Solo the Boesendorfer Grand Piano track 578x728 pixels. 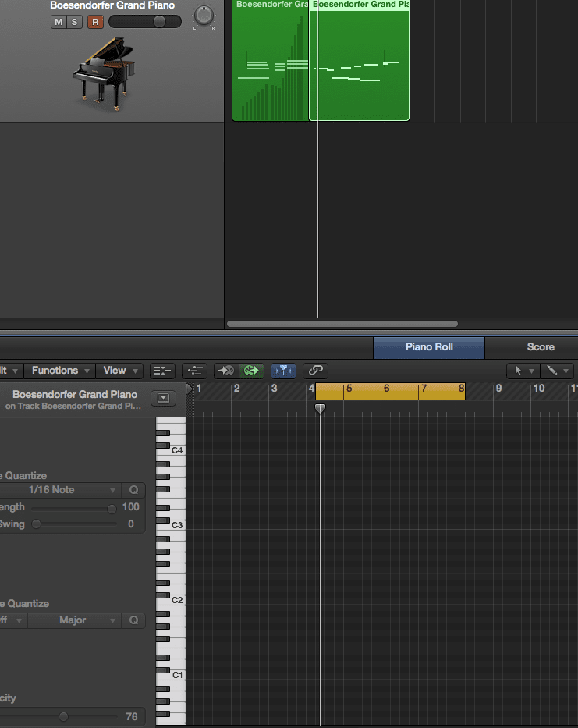[74, 22]
